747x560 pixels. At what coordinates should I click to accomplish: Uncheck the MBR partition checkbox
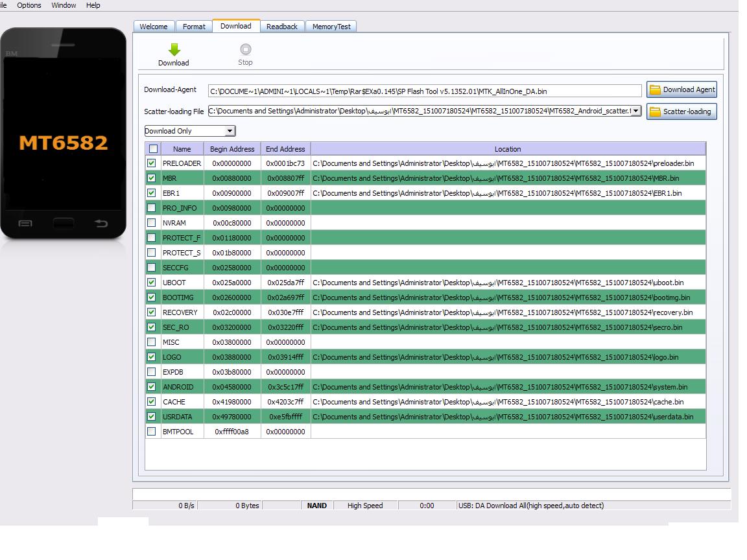[x=152, y=178]
